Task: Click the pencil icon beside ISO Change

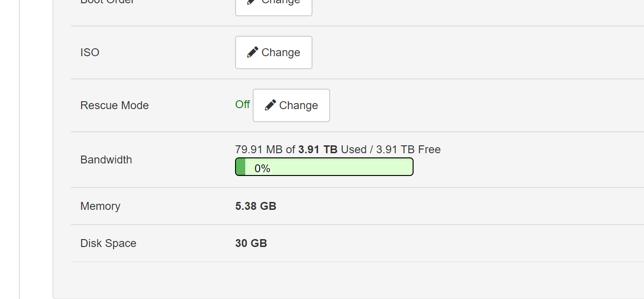Action: tap(253, 52)
